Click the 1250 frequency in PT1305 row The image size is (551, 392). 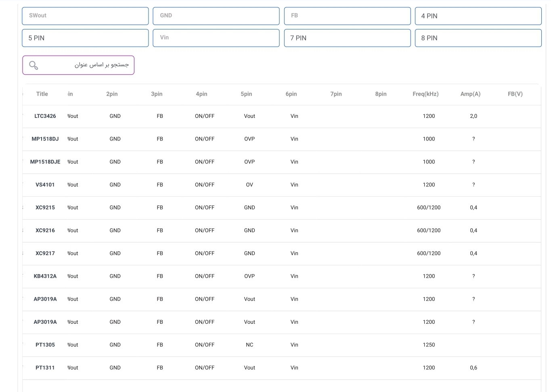[429, 345]
